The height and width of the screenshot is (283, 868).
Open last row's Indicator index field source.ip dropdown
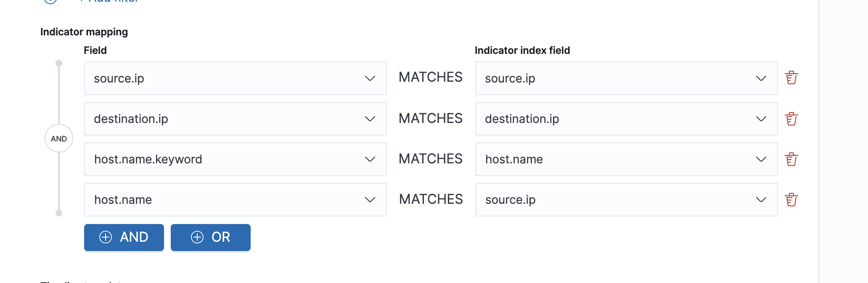coord(626,200)
